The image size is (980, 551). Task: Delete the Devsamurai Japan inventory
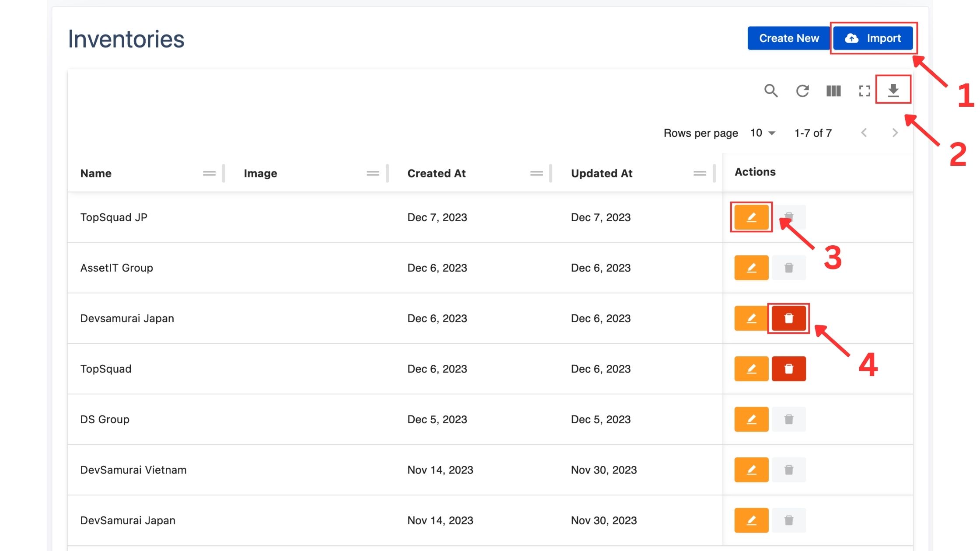coord(788,318)
